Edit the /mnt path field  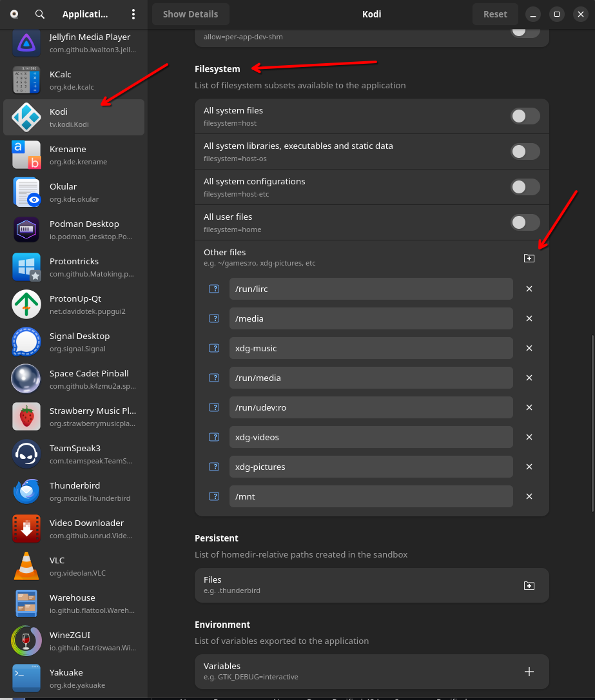(371, 496)
